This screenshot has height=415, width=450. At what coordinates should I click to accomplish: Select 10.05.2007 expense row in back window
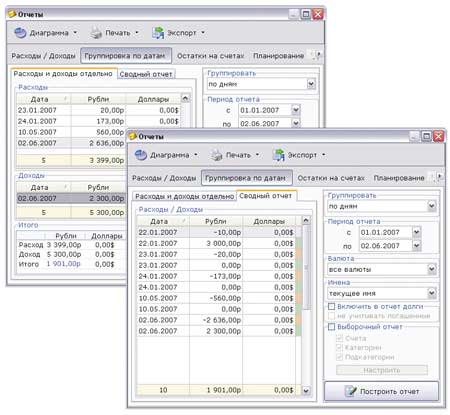(71, 132)
